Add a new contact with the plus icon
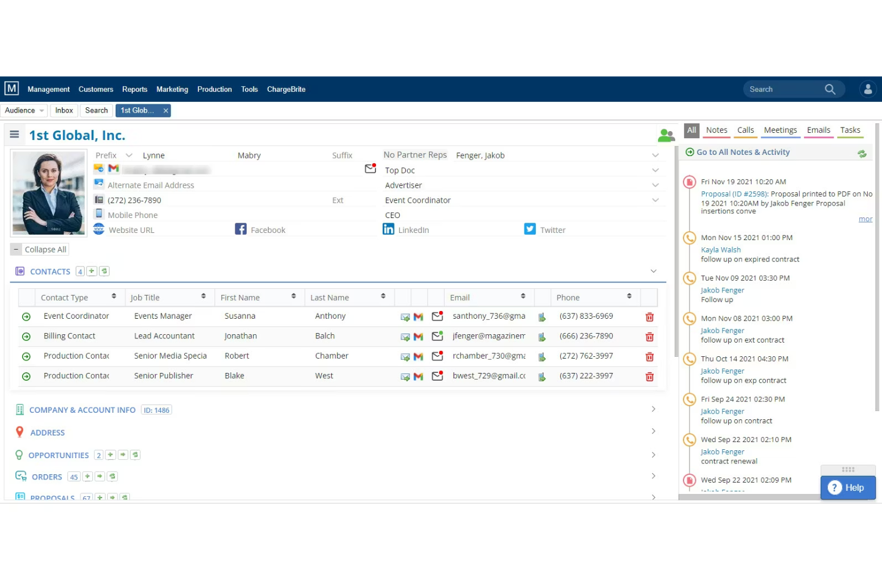The height and width of the screenshot is (588, 882). tap(92, 271)
